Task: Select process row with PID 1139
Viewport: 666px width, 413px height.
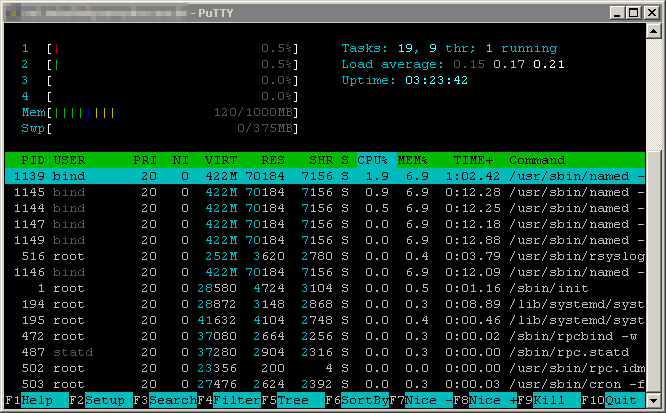Action: 325,176
